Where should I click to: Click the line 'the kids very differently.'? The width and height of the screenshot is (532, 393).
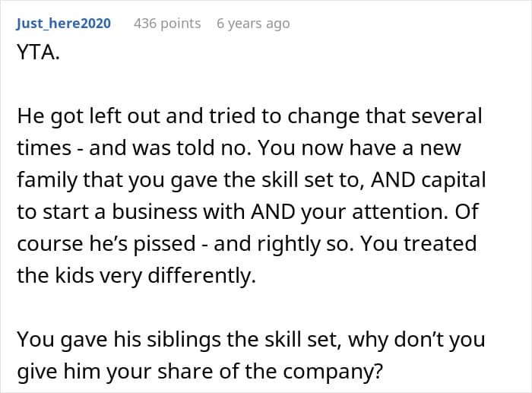(x=137, y=275)
